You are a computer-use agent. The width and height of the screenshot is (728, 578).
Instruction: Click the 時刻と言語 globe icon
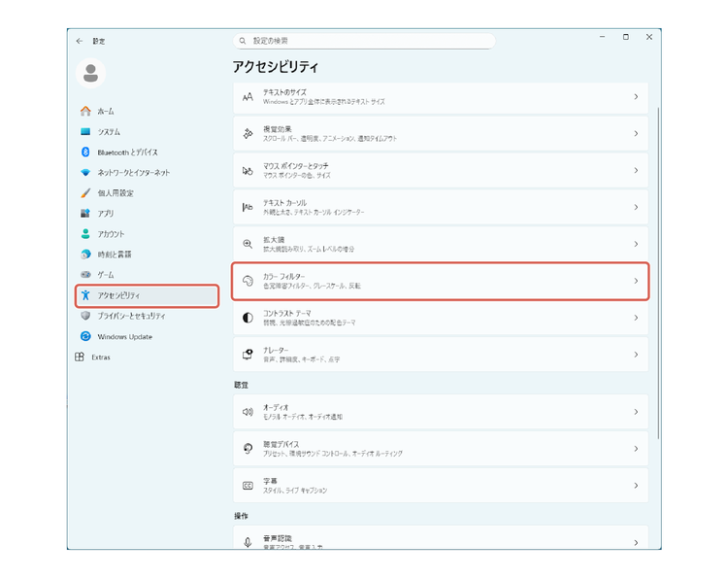click(x=85, y=255)
